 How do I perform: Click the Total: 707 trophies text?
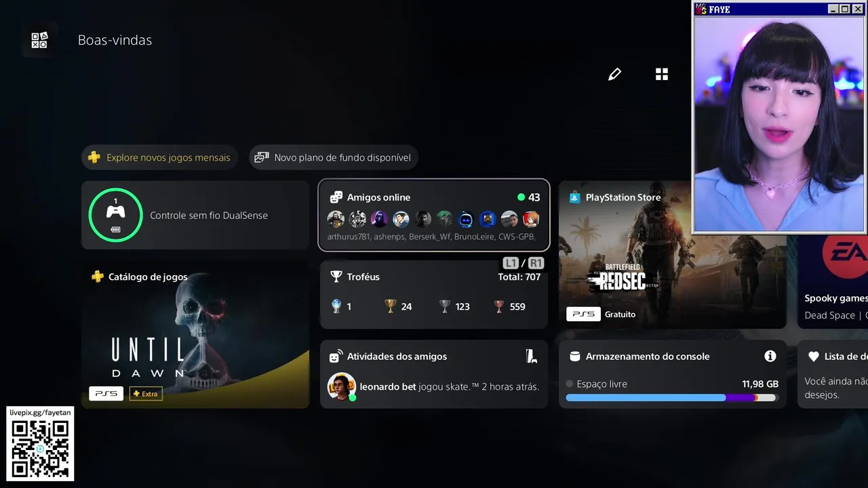(x=519, y=277)
